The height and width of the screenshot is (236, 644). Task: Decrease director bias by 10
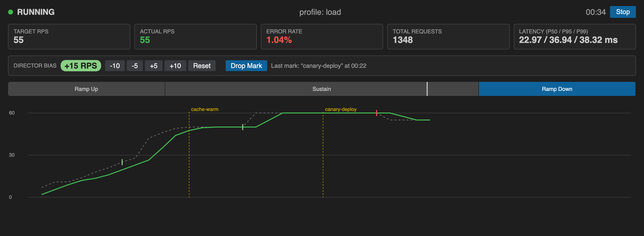115,66
